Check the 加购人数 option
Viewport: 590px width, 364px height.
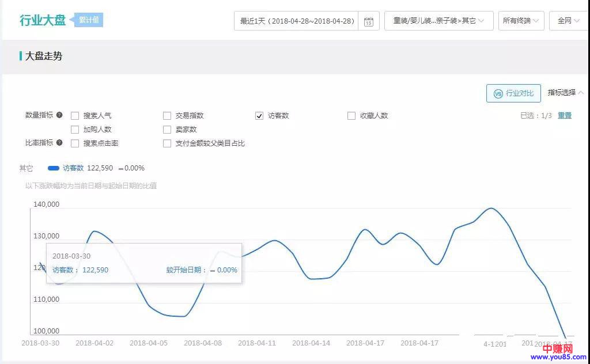tap(75, 130)
